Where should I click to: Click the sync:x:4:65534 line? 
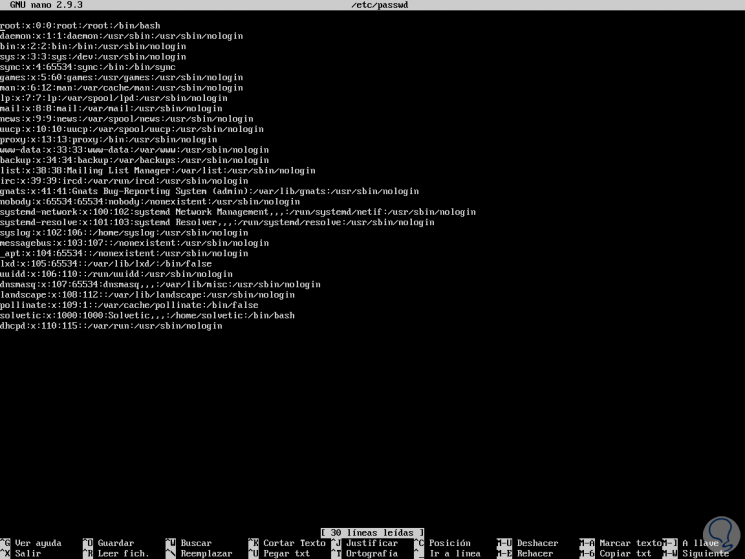88,67
